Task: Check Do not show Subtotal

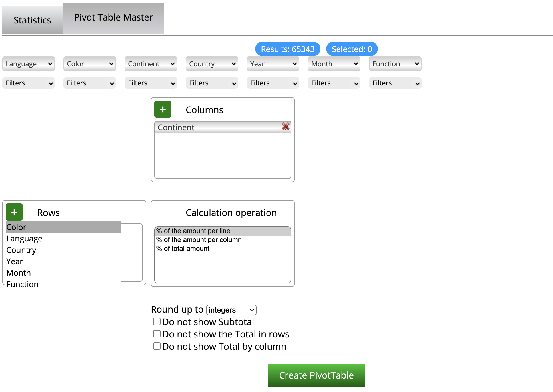Action: tap(157, 321)
